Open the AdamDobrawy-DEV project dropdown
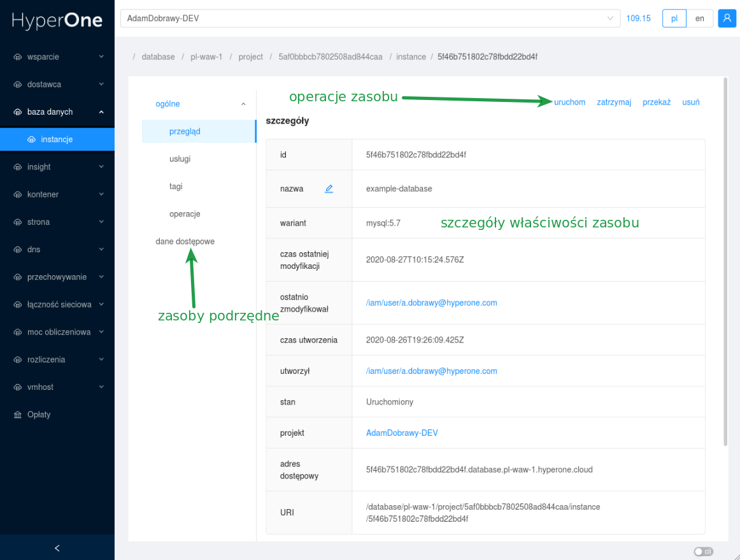The width and height of the screenshot is (740, 560). [x=370, y=18]
